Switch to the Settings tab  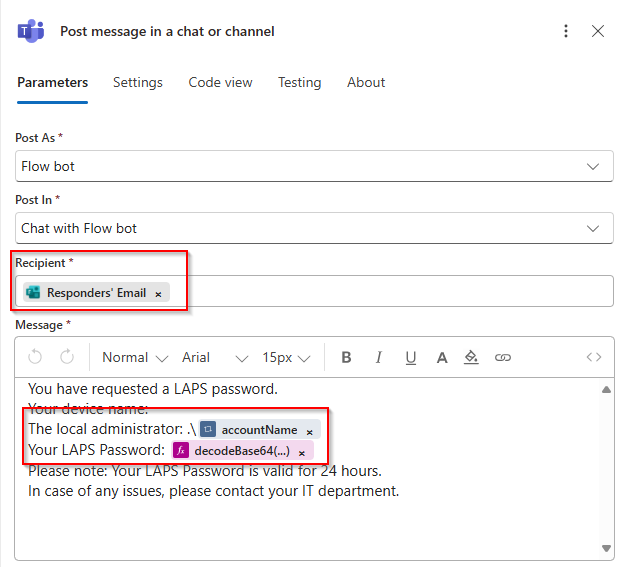tap(138, 83)
